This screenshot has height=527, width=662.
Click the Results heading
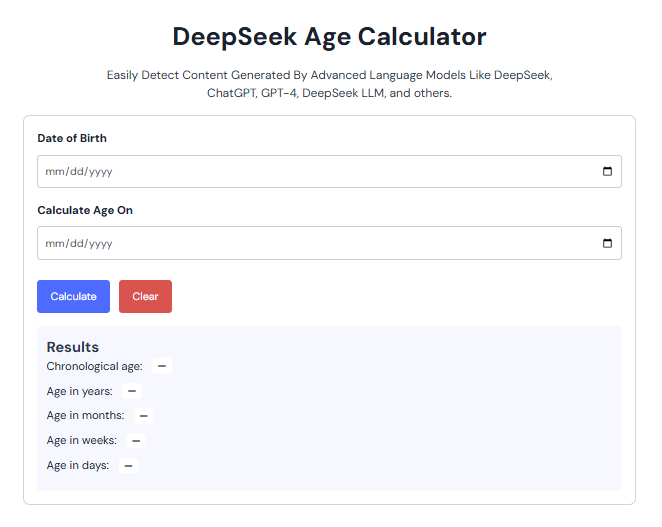point(73,347)
